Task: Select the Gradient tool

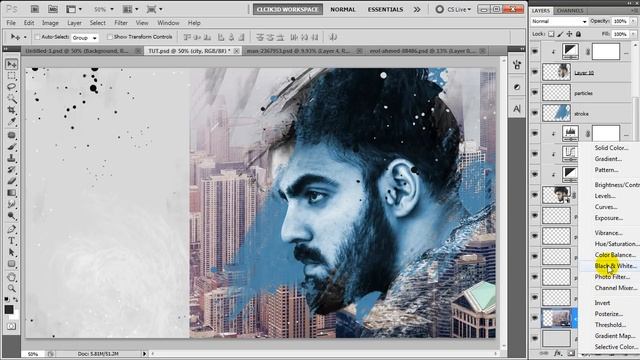Action: point(11,193)
